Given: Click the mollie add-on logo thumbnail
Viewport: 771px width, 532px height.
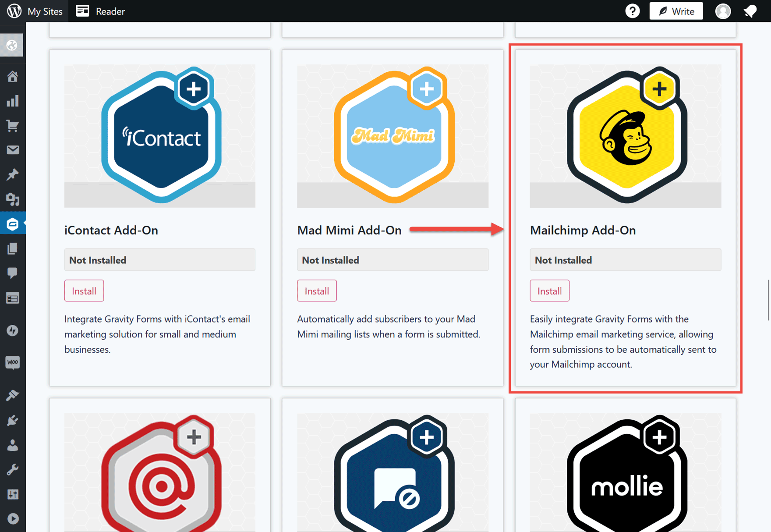Looking at the screenshot, I should 626,472.
